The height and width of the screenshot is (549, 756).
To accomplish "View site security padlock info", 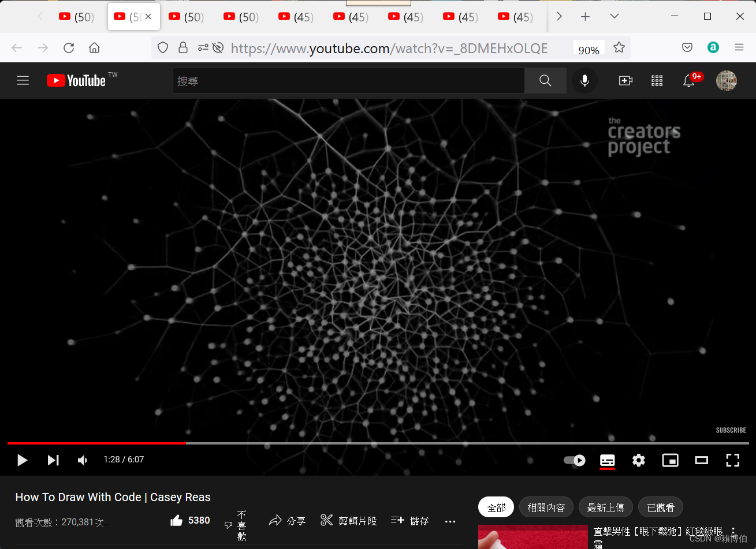I will tap(183, 48).
